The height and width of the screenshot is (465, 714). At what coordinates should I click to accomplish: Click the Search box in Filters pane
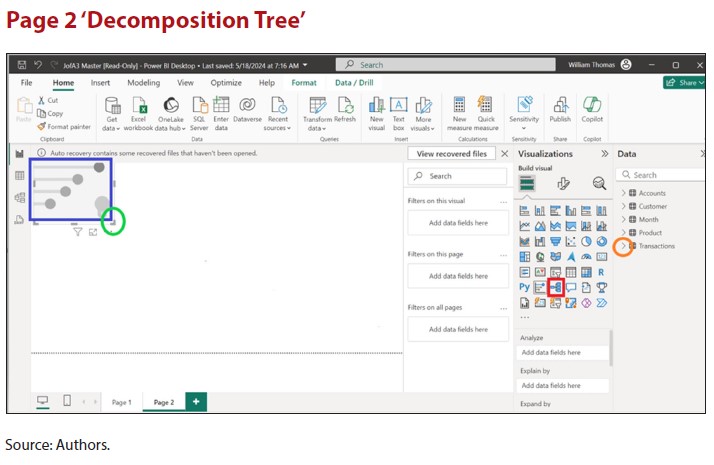click(458, 176)
